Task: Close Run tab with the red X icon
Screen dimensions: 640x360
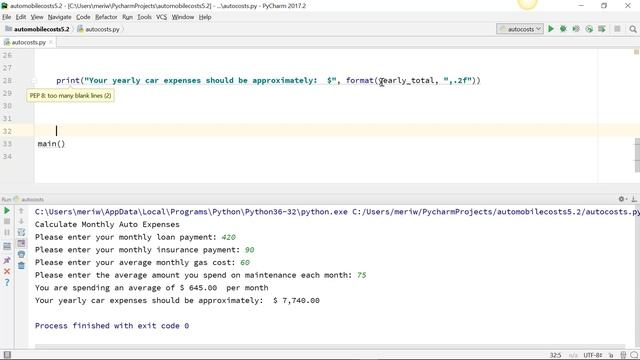Action: 7,271
